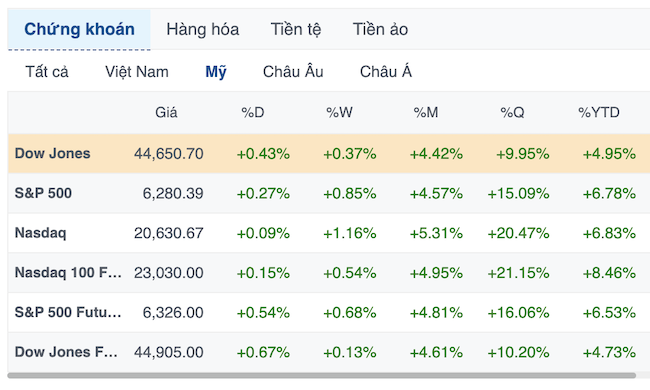The image size is (650, 390).
Task: Select the Tất cả region filter
Action: pyautogui.click(x=47, y=72)
